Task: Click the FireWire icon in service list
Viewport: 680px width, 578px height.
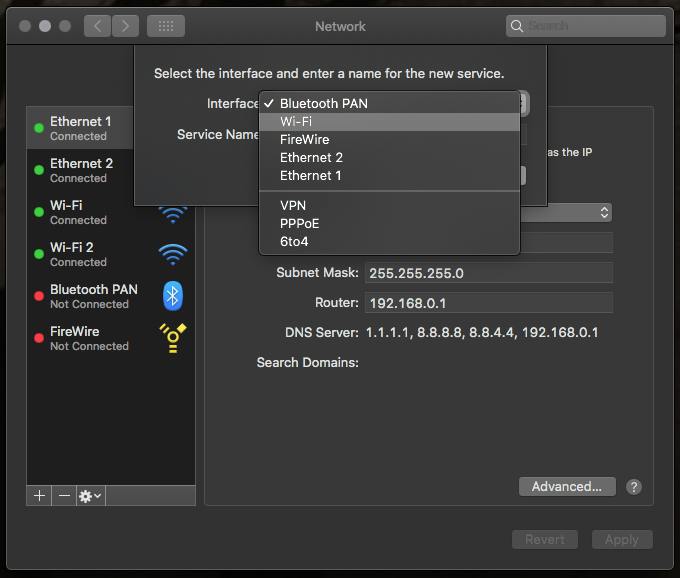Action: [x=173, y=338]
